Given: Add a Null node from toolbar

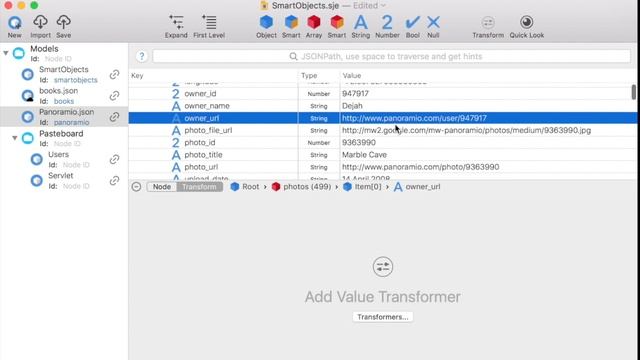Looking at the screenshot, I should [433, 22].
